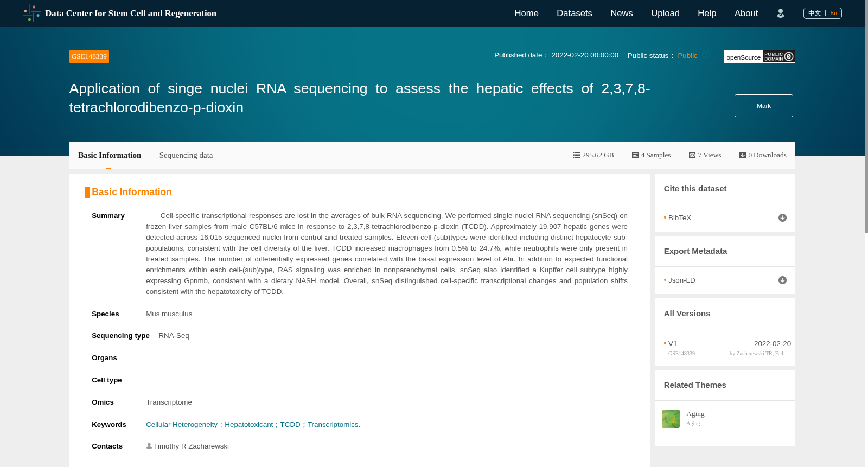Expand the Json-LD export arrow

(x=782, y=280)
